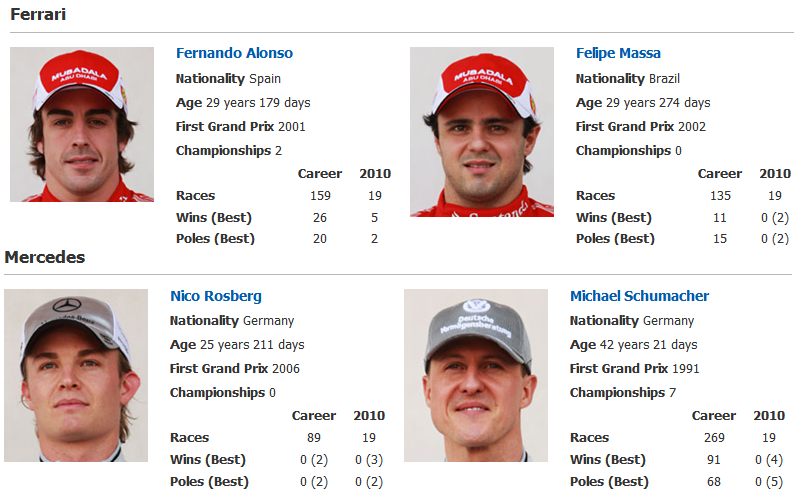Click Felipe Massa's portrait photo
The width and height of the screenshot is (794, 499).
(x=482, y=132)
